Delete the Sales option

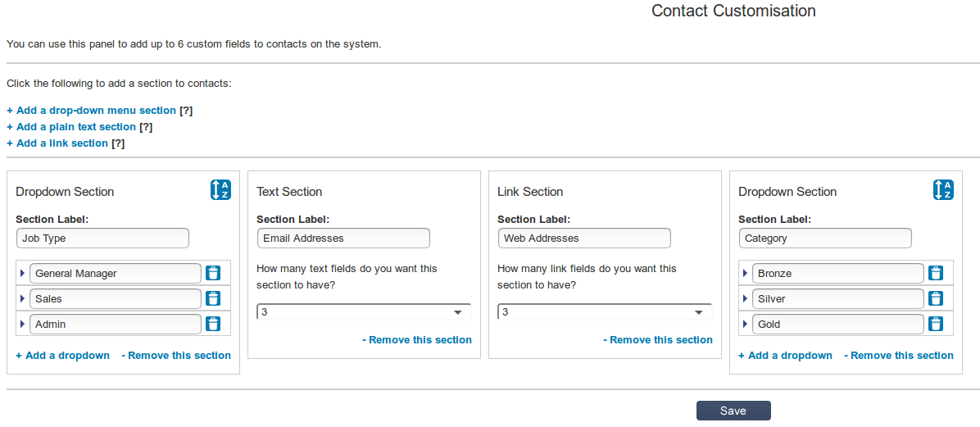pyautogui.click(x=213, y=299)
